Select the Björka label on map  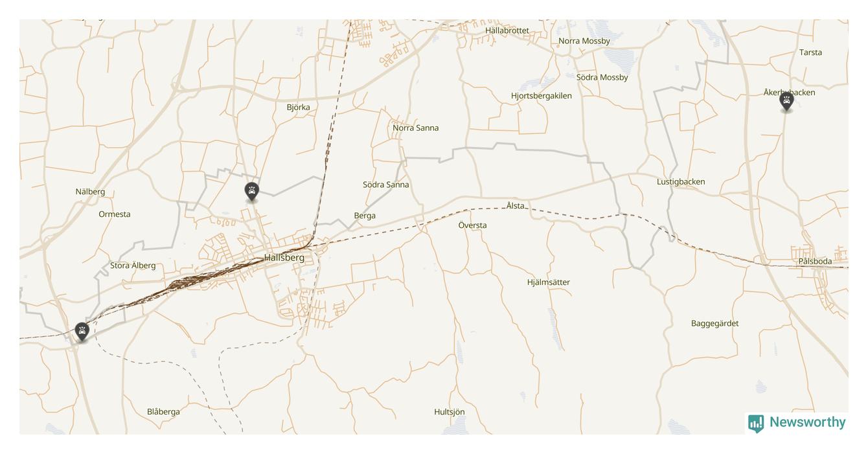[x=298, y=108]
